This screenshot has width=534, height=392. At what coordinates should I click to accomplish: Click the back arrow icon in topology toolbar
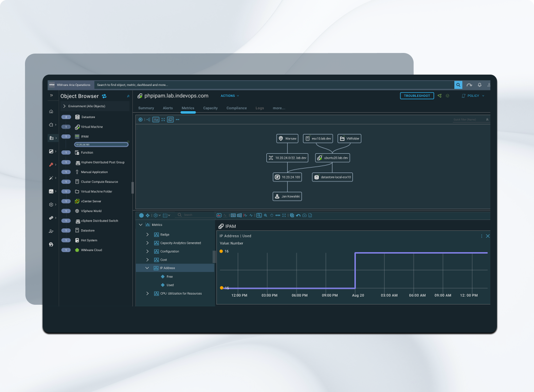click(x=141, y=120)
